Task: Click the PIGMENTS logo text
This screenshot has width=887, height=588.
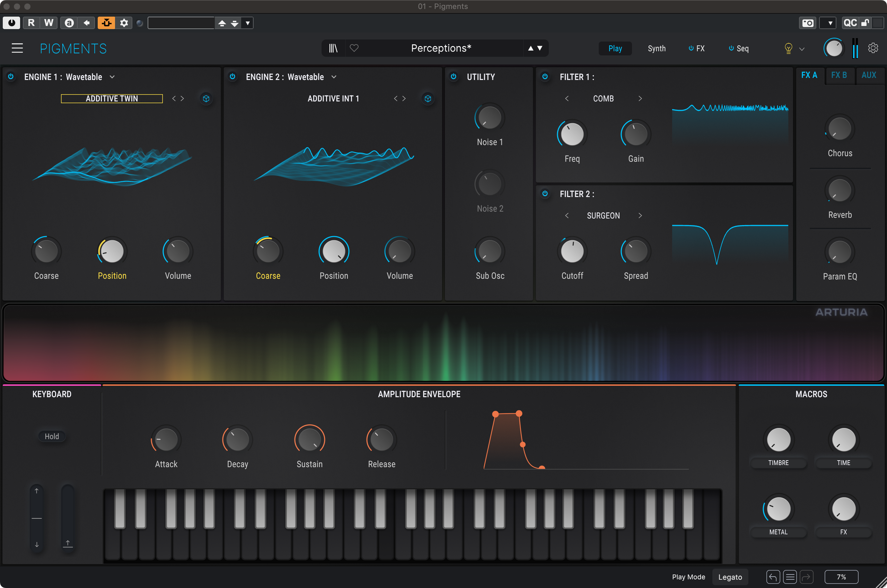Action: click(73, 48)
